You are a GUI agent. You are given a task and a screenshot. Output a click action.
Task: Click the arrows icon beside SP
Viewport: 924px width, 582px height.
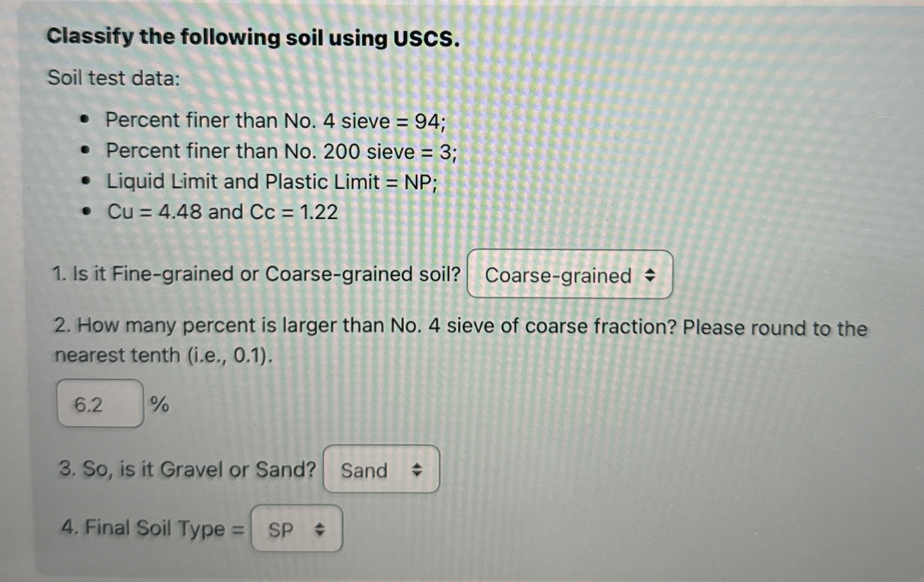(320, 530)
